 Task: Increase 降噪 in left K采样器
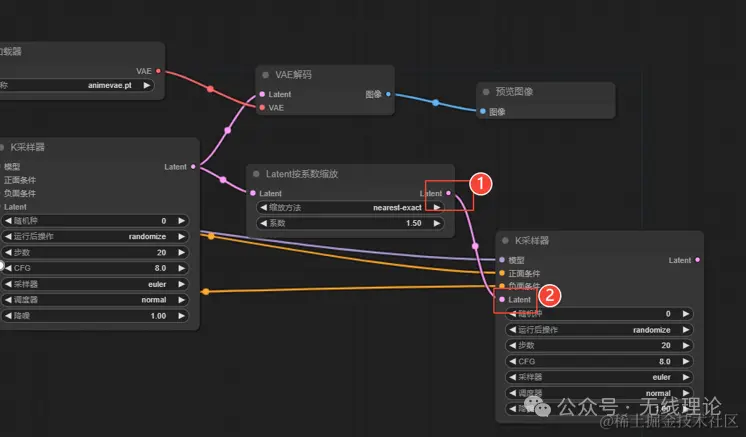181,316
